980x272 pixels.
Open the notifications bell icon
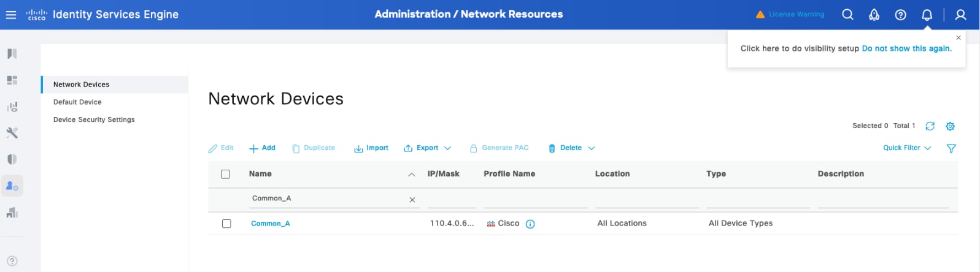point(927,15)
